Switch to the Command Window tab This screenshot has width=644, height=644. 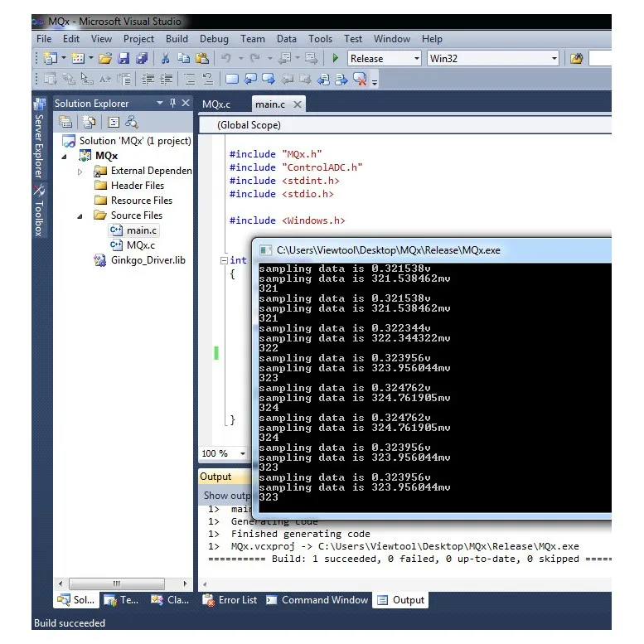tap(317, 600)
